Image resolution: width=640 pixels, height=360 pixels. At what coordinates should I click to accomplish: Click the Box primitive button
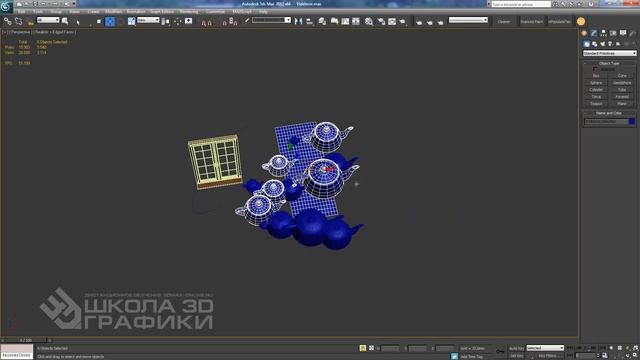coord(596,76)
